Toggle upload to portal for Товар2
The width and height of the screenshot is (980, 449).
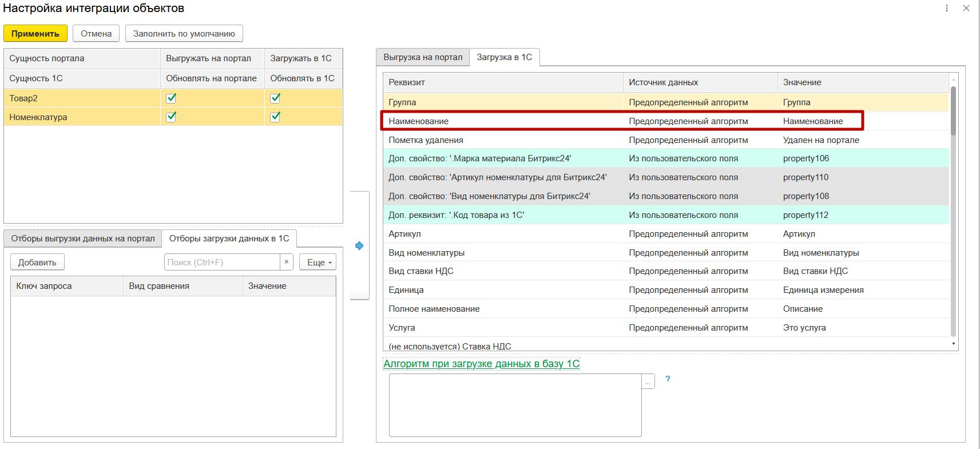point(171,98)
